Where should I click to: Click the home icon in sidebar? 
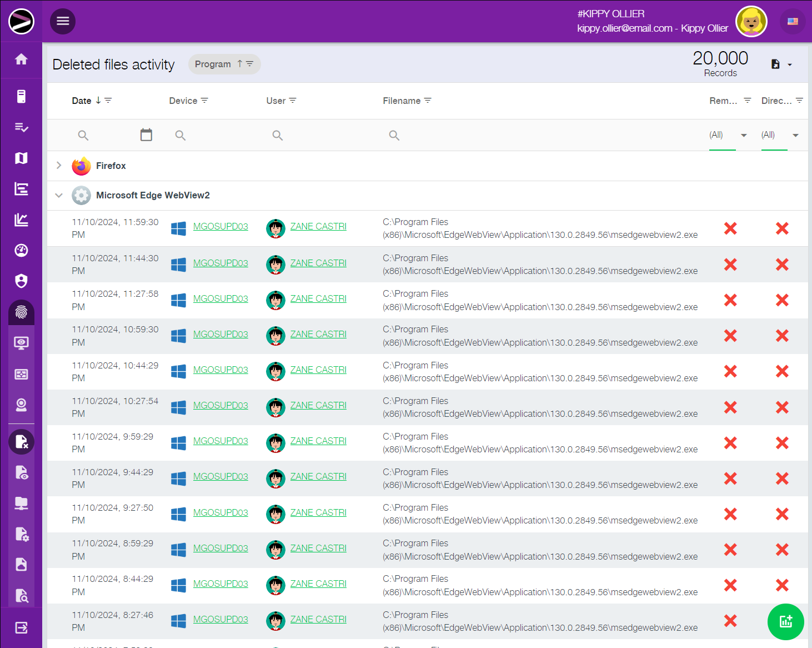(21, 59)
